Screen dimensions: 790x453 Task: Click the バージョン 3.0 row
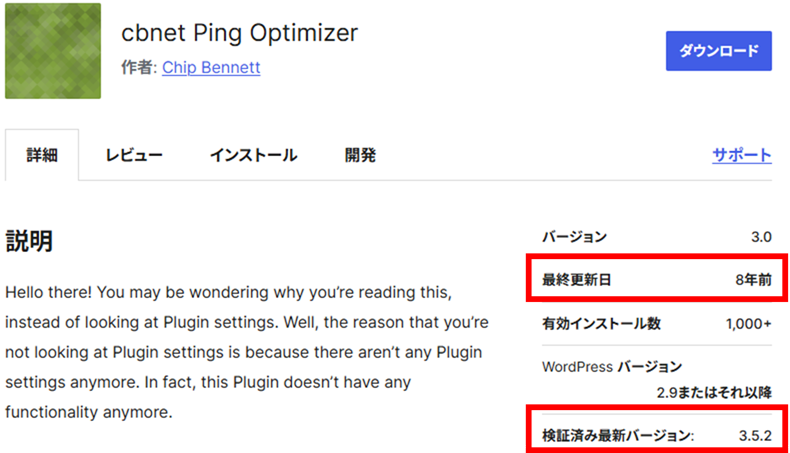656,237
